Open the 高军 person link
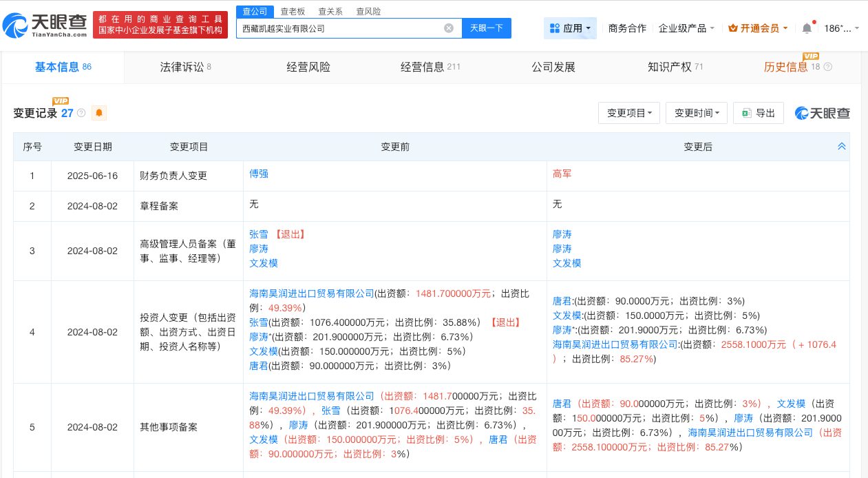The height and width of the screenshot is (478, 868). point(562,174)
